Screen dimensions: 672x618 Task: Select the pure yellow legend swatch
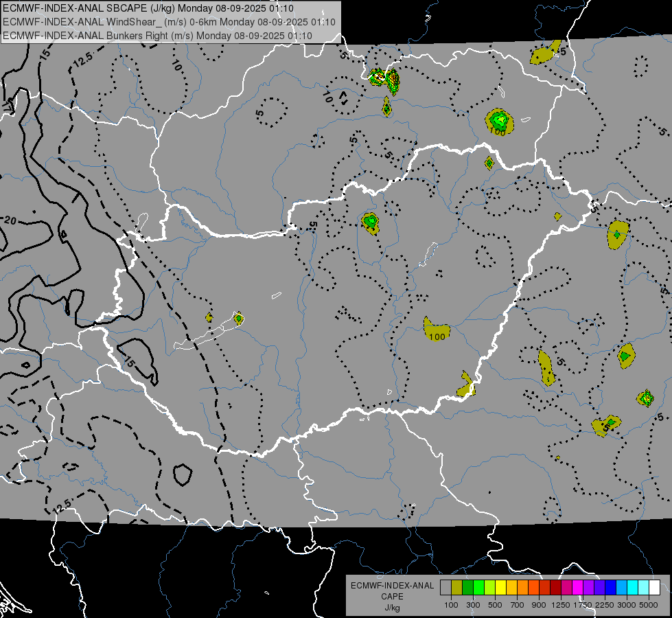[500, 587]
